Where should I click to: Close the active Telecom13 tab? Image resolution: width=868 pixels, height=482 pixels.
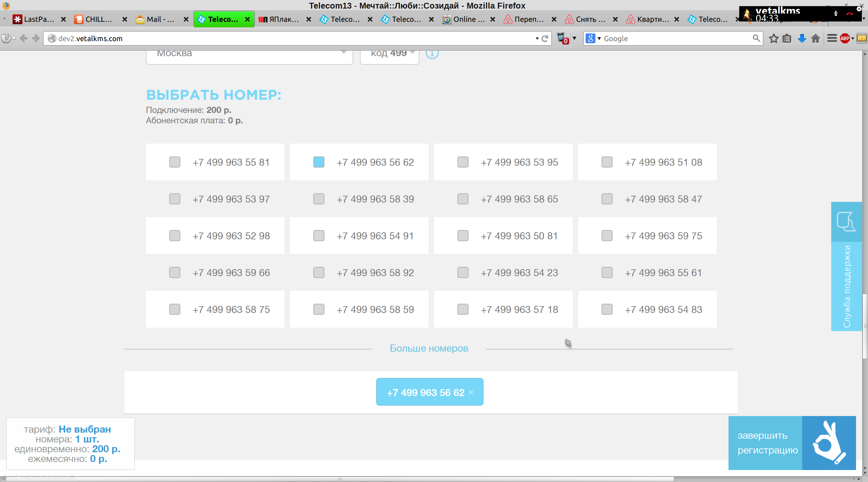247,19
